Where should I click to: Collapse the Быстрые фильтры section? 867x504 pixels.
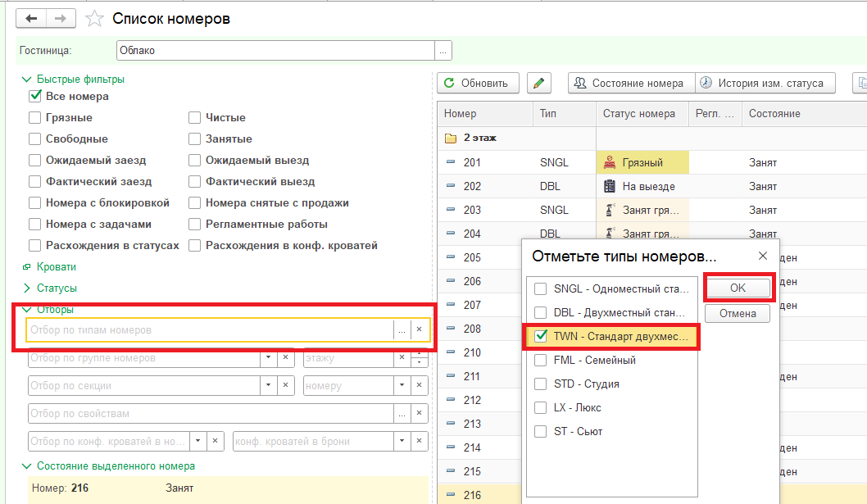click(26, 79)
